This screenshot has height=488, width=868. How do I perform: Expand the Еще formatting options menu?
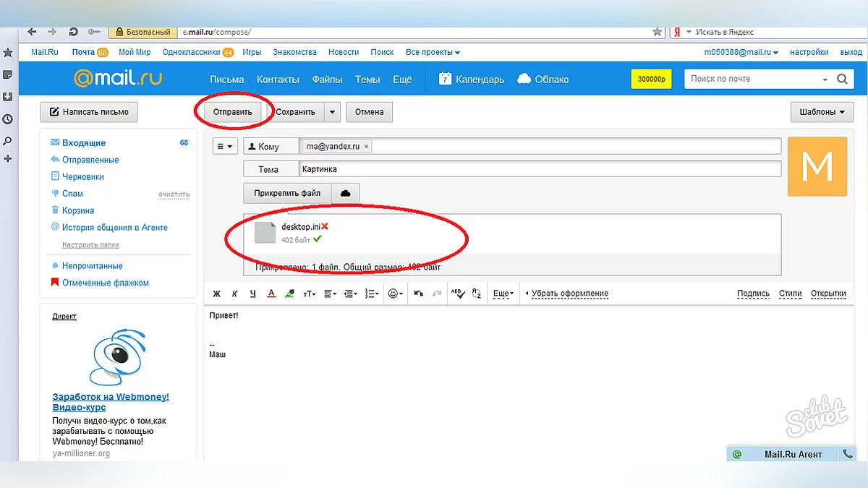point(503,294)
